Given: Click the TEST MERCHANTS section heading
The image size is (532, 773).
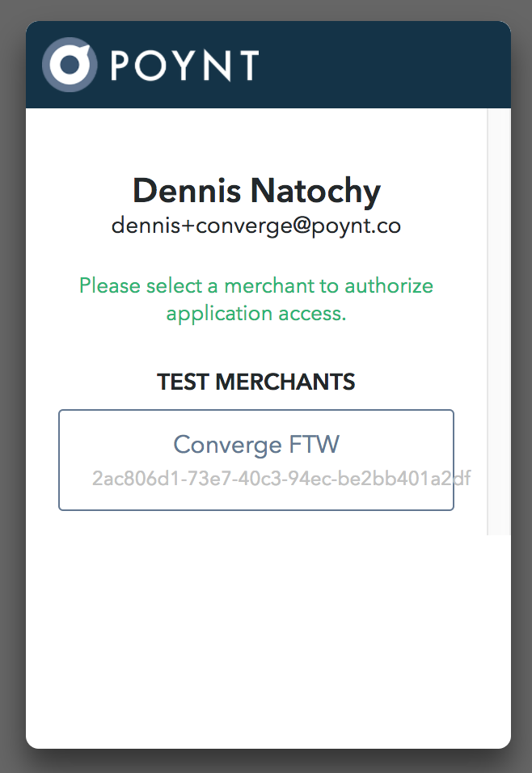Looking at the screenshot, I should (255, 382).
